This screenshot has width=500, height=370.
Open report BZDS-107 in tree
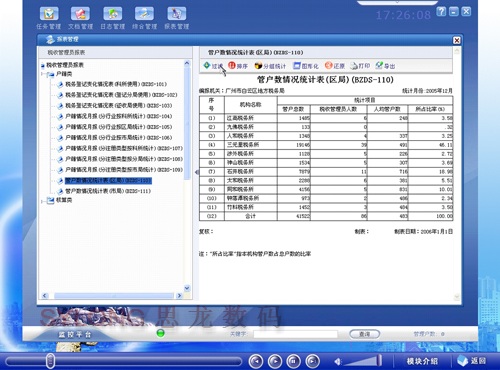(x=124, y=148)
